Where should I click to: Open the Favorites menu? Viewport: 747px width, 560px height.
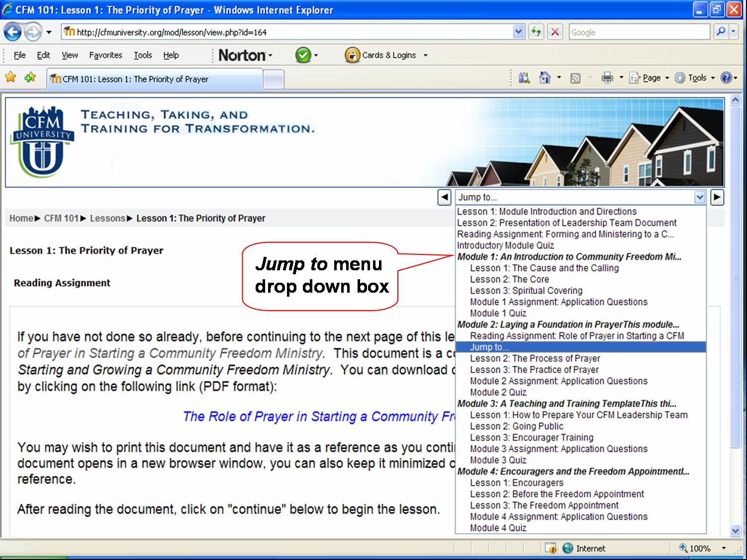105,55
